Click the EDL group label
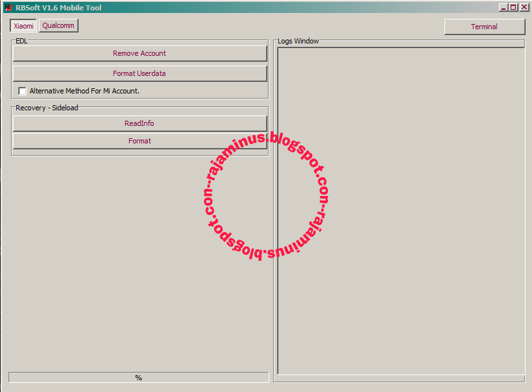 click(x=21, y=41)
